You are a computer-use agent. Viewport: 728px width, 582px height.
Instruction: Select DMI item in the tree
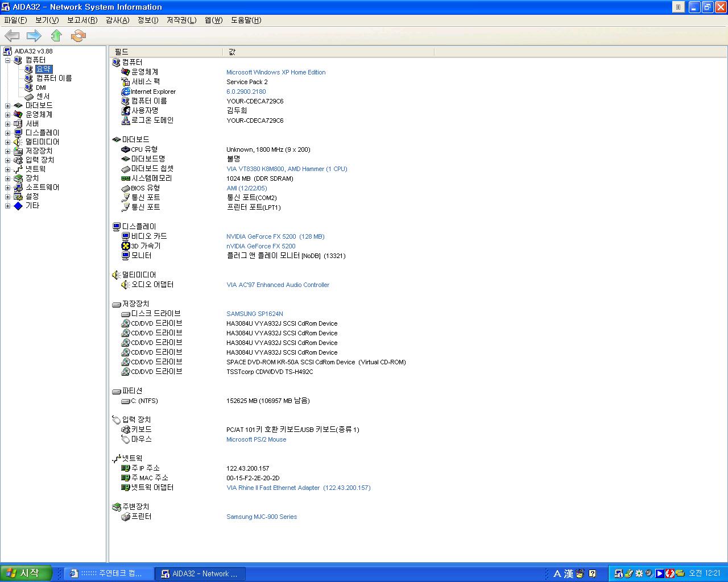[x=41, y=88]
